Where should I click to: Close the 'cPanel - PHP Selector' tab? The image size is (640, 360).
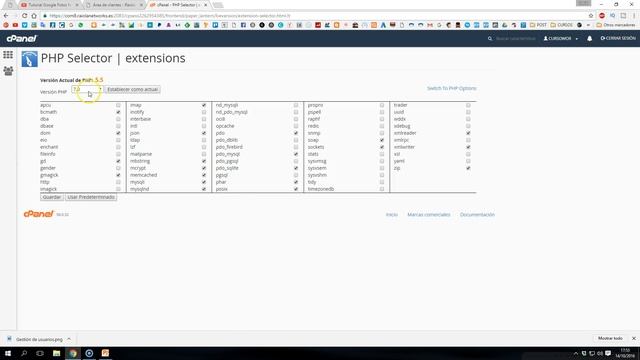(x=206, y=5)
